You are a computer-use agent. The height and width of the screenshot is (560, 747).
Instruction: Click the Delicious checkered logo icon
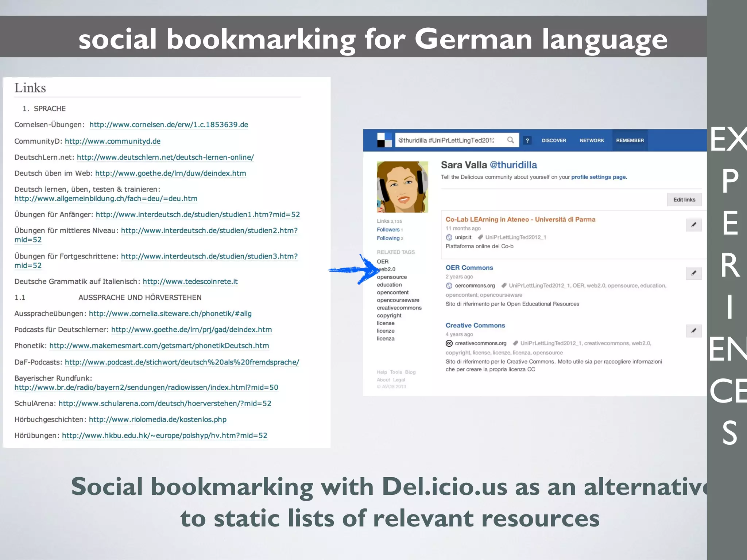point(384,140)
